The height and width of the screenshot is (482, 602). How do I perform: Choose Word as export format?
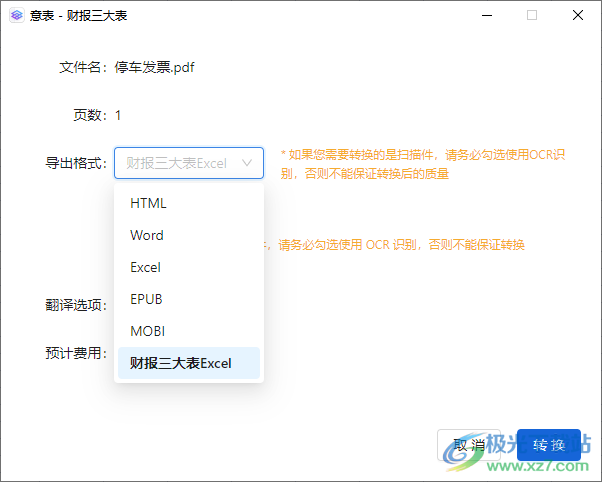click(189, 235)
